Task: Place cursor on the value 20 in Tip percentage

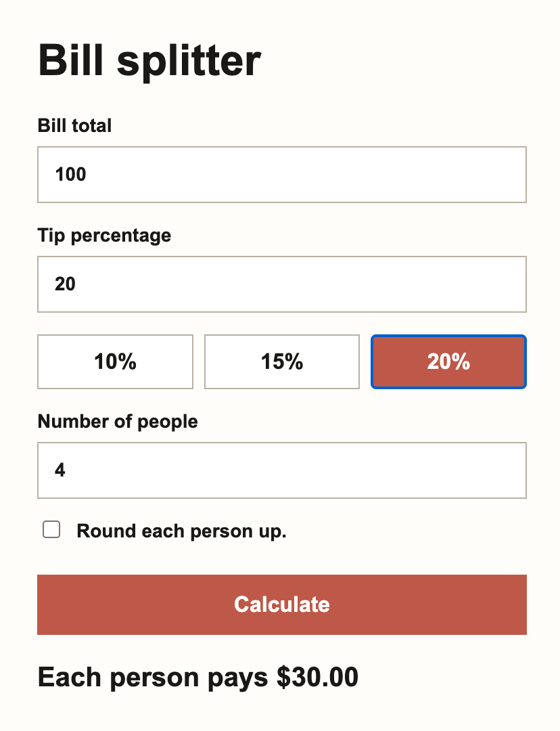Action: click(65, 284)
